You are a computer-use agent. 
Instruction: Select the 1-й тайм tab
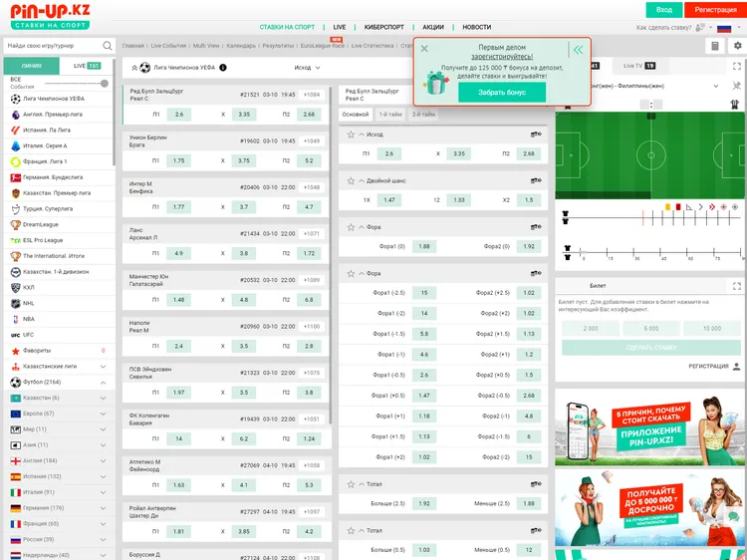390,115
